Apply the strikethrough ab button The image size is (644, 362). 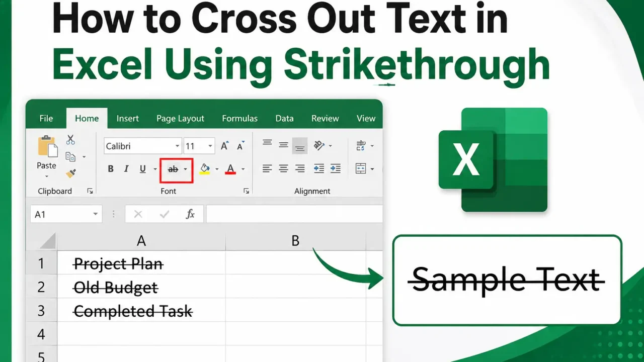click(173, 169)
